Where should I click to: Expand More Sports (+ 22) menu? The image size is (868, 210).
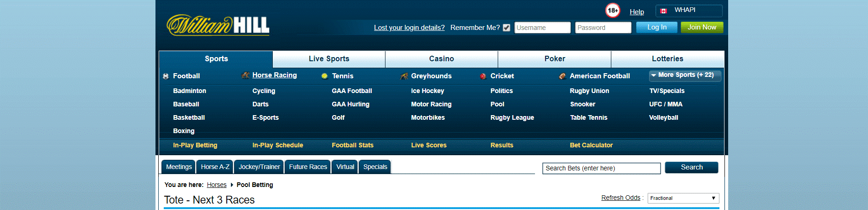[685, 76]
